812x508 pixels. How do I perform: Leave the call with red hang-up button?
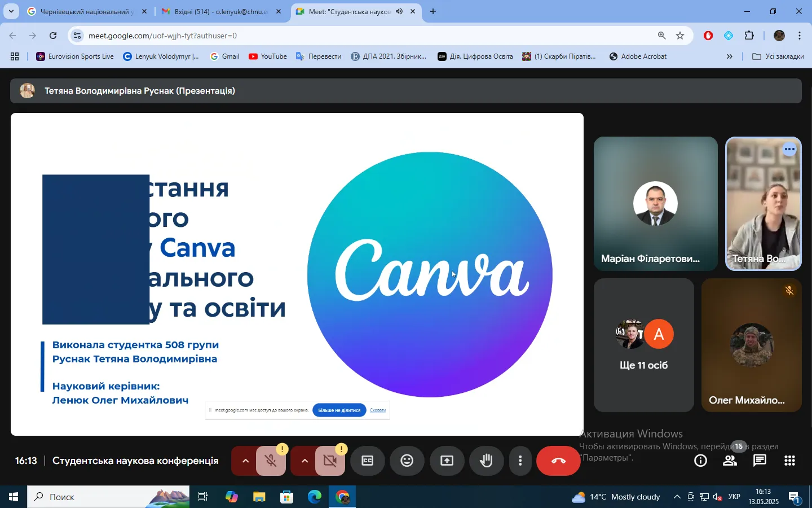coord(558,461)
